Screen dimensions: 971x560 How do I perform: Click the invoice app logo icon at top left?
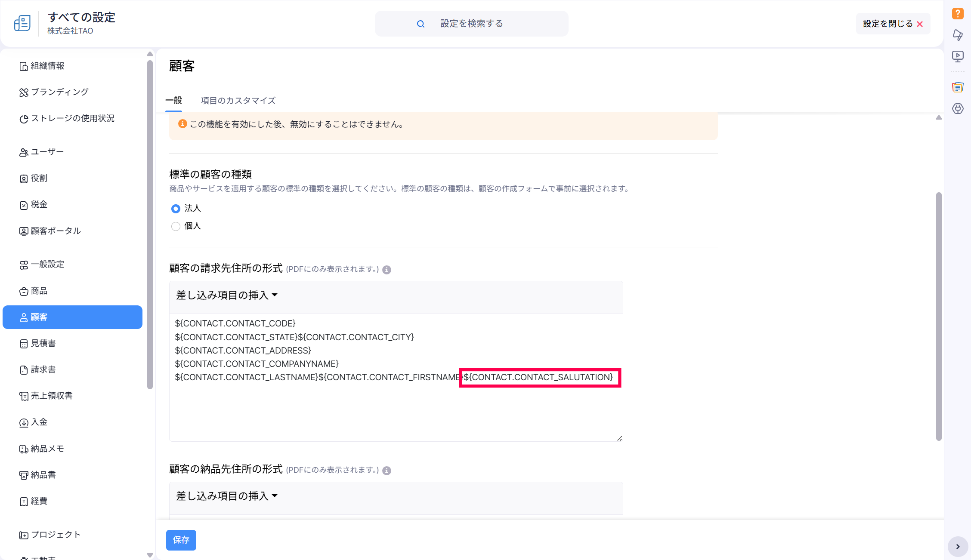[22, 23]
